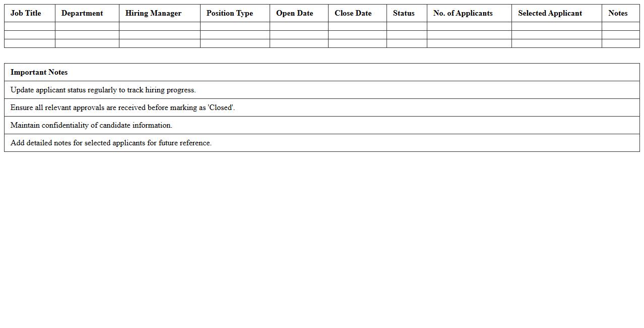This screenshot has height=328, width=644.
Task: Click the Important Notes heading
Action: (x=39, y=72)
